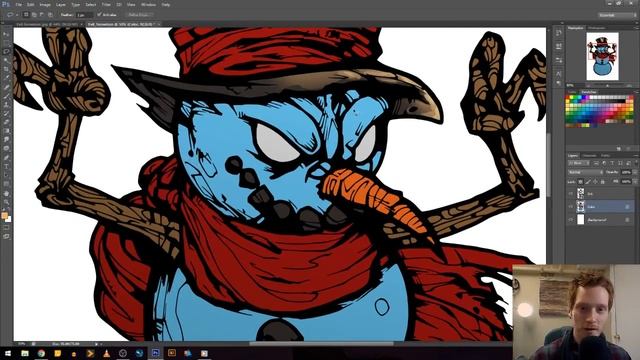Open the Window menu
Image resolution: width=640 pixels, height=360 pixels.
pyautogui.click(x=148, y=4)
